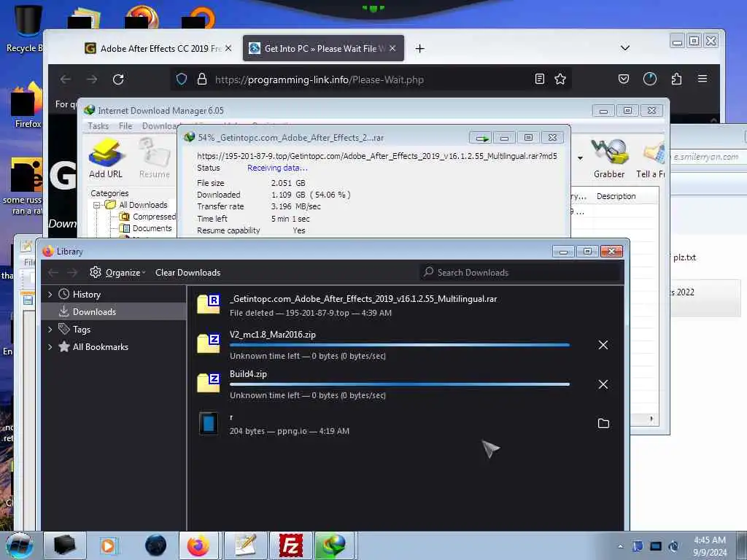Click Resume icon in Internet Download Manager

coord(155,158)
